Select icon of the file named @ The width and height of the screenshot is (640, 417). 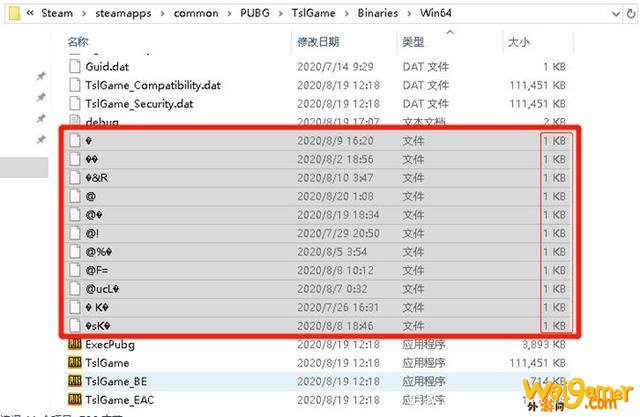click(75, 196)
